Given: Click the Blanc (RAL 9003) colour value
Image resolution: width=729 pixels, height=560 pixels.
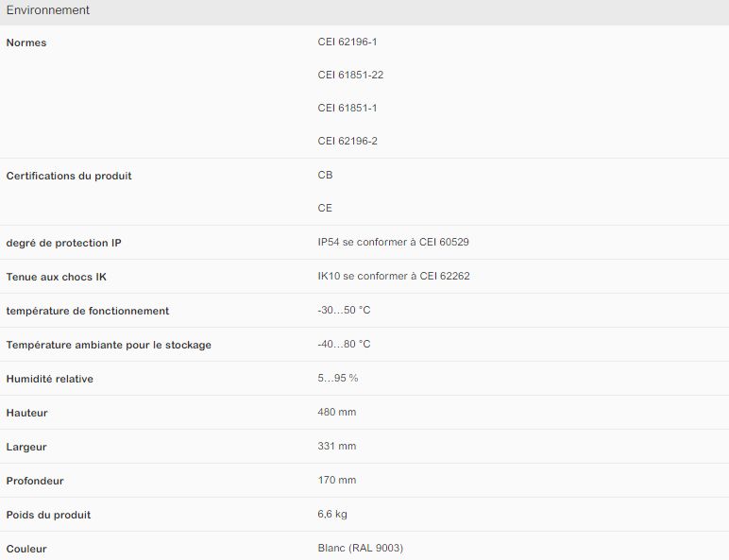Looking at the screenshot, I should (361, 548).
